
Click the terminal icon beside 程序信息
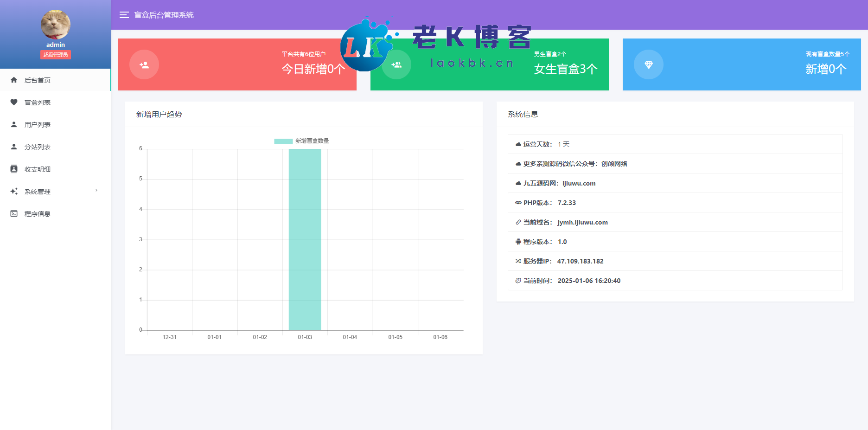pos(14,213)
